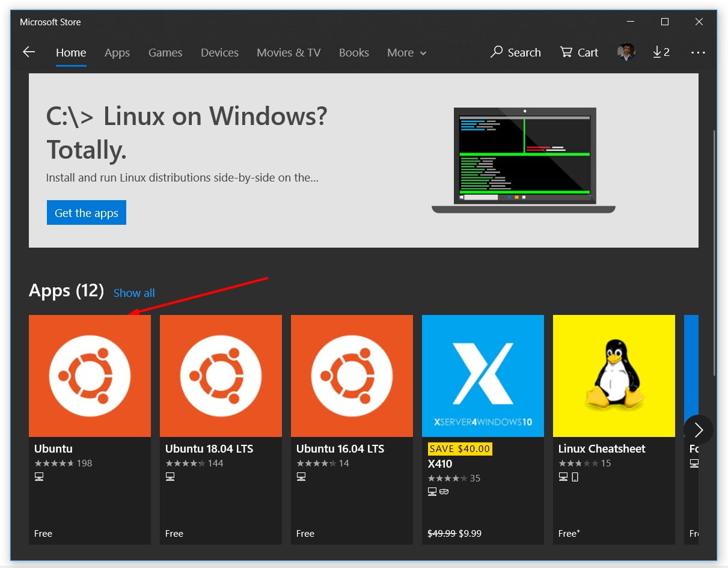Click the Free label under Ubuntu 18.04 LTS
Viewport: 728px width, 568px height.
[174, 533]
